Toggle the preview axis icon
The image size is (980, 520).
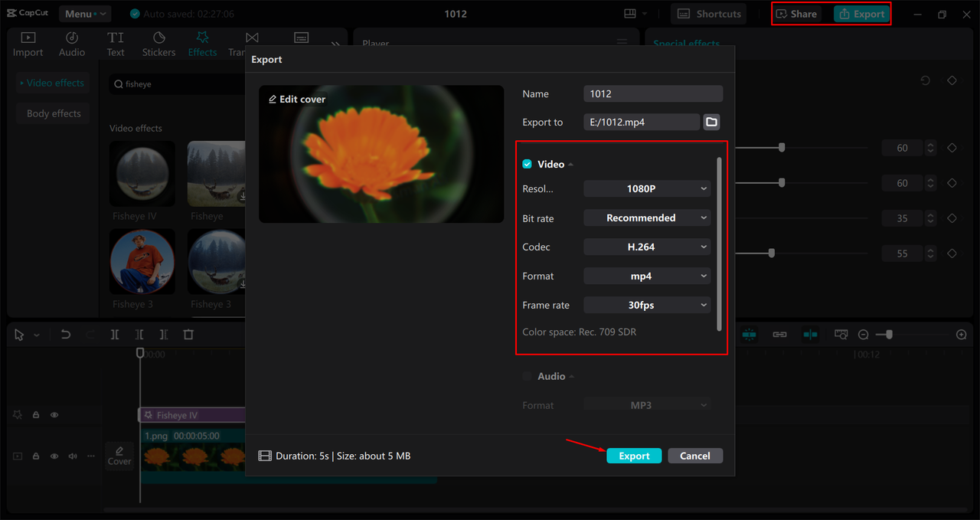[x=810, y=335]
